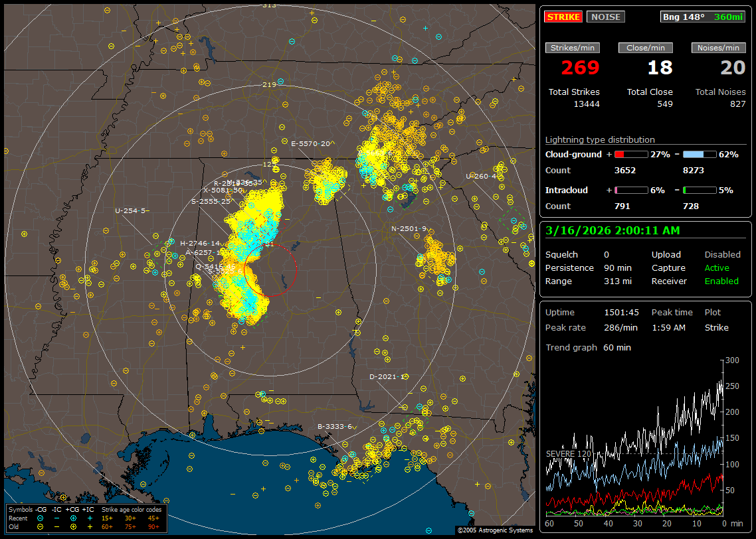Screen dimensions: 756x539
Task: Click the red STRIKE indicator
Action: coord(563,17)
